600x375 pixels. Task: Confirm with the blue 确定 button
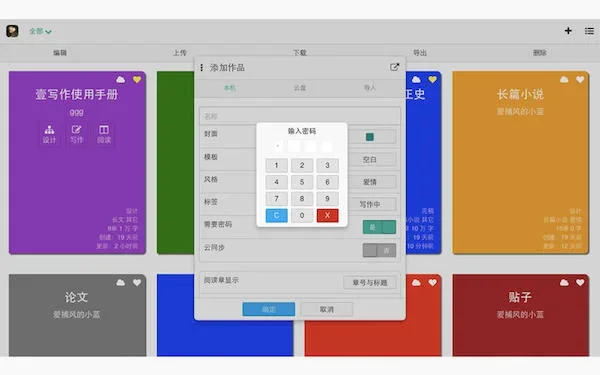pos(269,309)
